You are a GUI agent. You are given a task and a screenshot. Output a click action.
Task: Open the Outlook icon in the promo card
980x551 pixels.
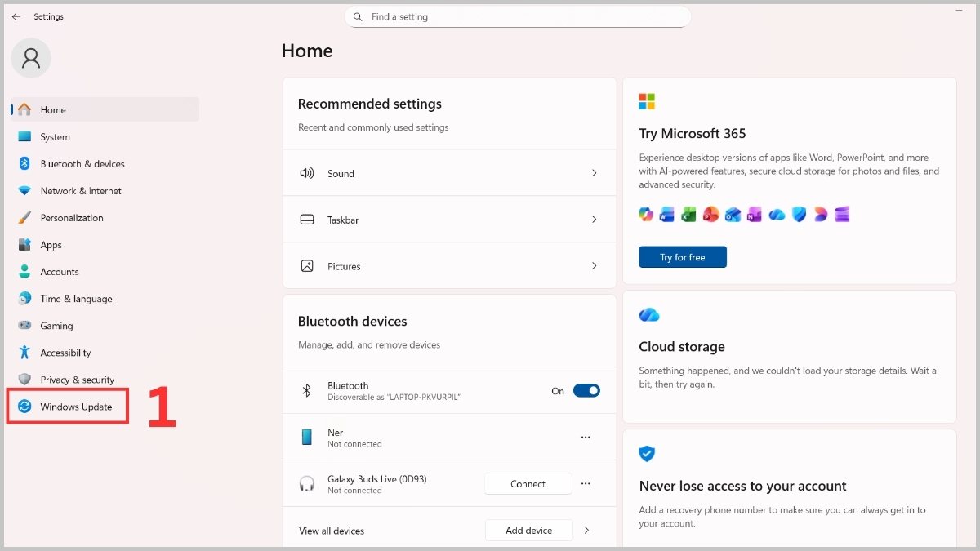(733, 214)
